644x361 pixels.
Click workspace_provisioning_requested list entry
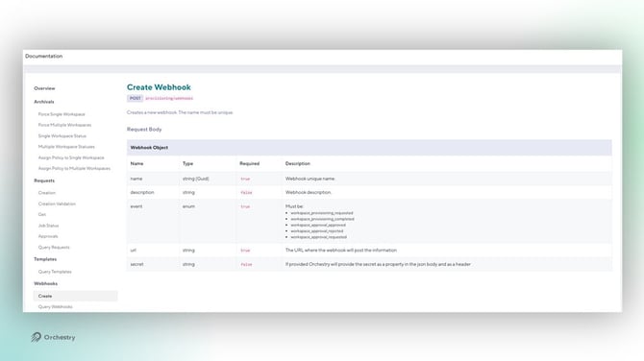tap(322, 213)
